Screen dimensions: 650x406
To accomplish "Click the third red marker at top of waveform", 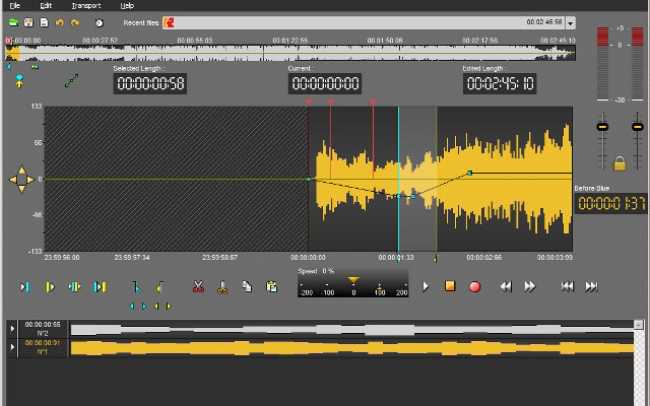I will click(373, 102).
